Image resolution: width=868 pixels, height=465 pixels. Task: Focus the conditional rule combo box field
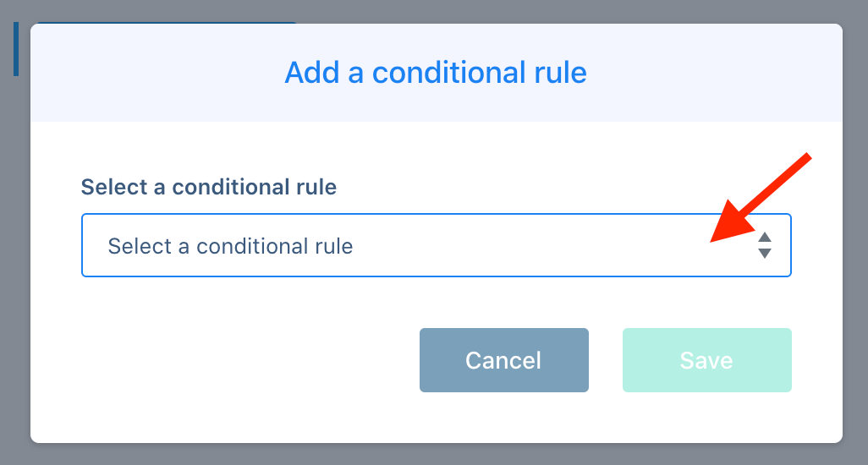(x=437, y=245)
